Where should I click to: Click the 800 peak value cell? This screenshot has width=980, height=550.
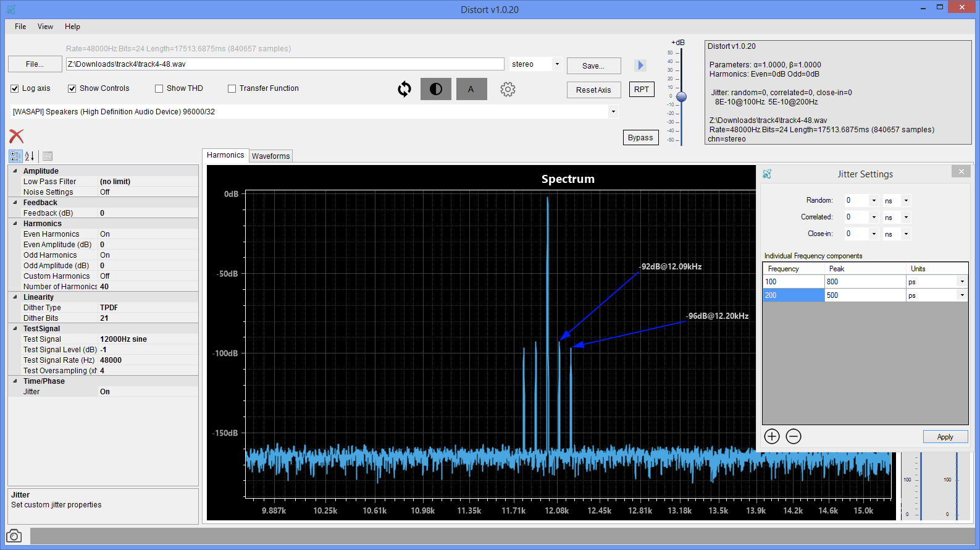(865, 282)
